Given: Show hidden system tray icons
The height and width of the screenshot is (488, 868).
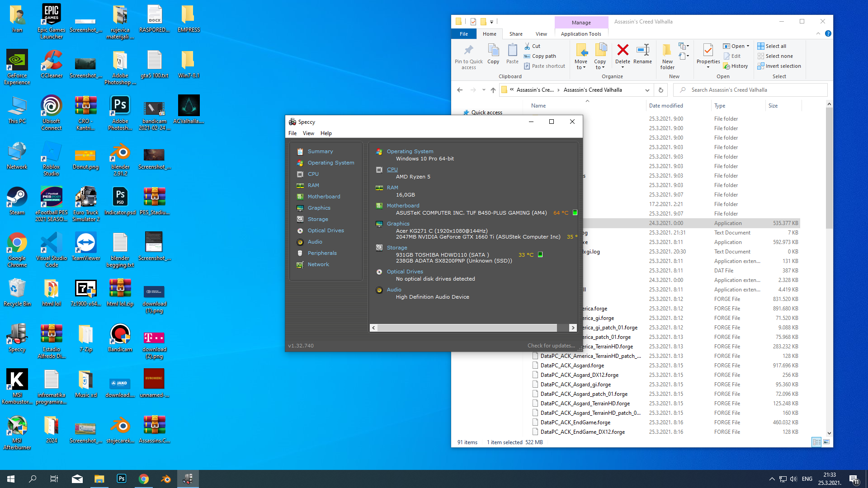Looking at the screenshot, I should coord(772,479).
